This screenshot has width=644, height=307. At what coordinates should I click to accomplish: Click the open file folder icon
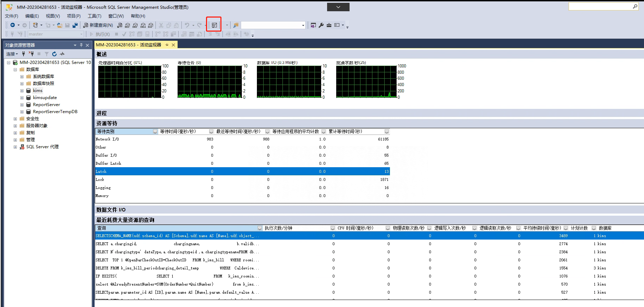click(60, 25)
